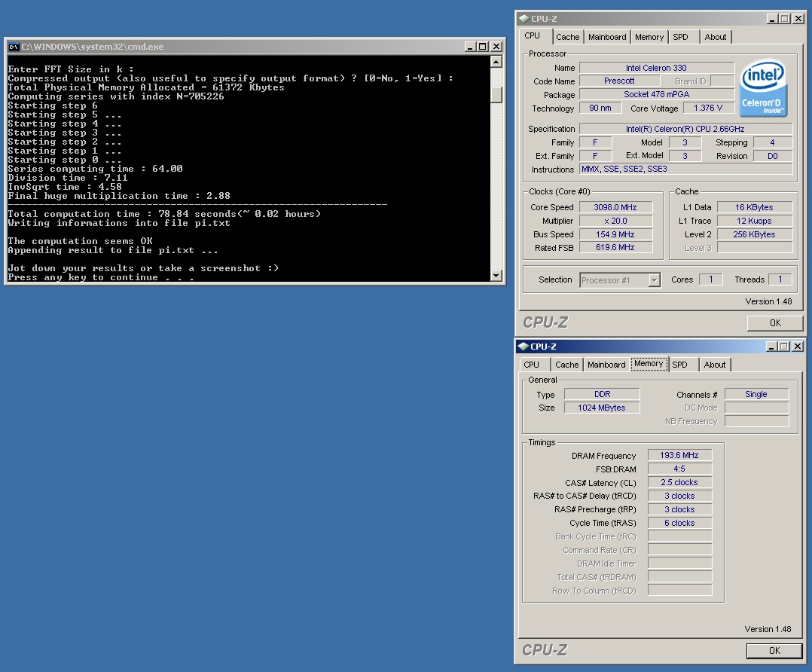Image resolution: width=812 pixels, height=672 pixels.
Task: Click the cmd window scrollbar thumb
Action: click(x=496, y=94)
